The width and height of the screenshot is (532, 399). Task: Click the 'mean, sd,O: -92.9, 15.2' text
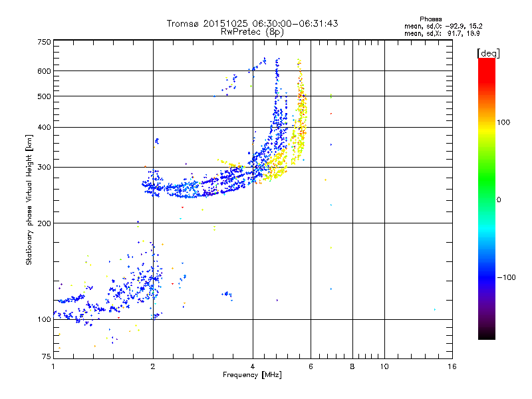click(443, 26)
